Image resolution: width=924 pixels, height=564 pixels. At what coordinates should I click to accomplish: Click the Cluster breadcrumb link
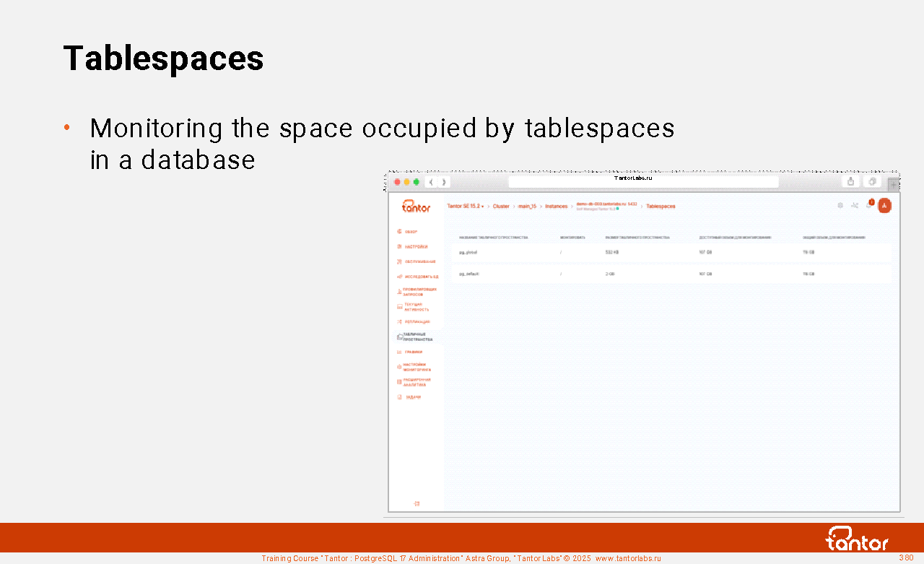pos(501,207)
